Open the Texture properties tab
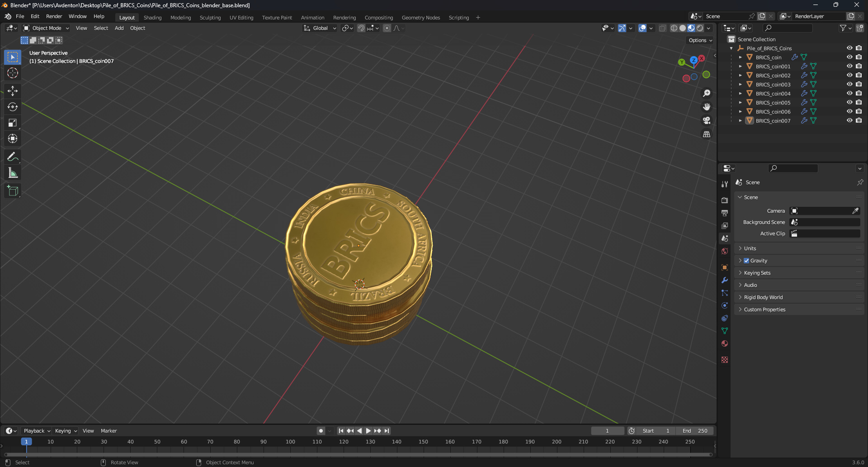 [x=725, y=360]
